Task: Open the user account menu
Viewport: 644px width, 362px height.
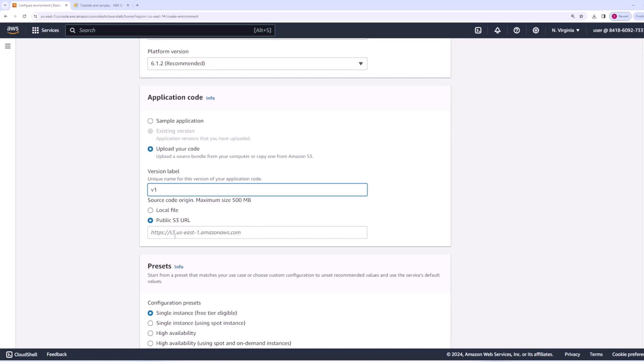Action: coord(617,30)
